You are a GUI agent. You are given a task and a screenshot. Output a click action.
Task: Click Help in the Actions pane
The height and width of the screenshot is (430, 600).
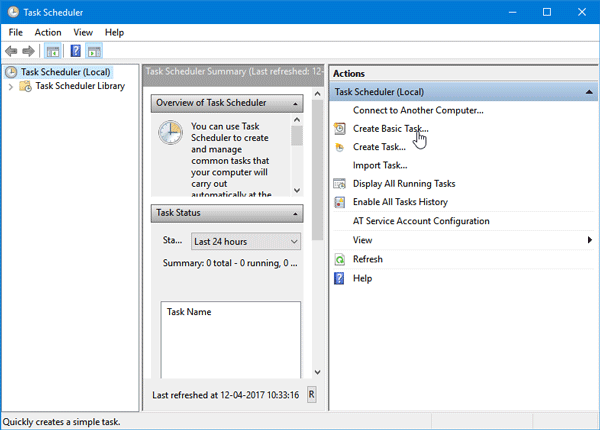(362, 279)
